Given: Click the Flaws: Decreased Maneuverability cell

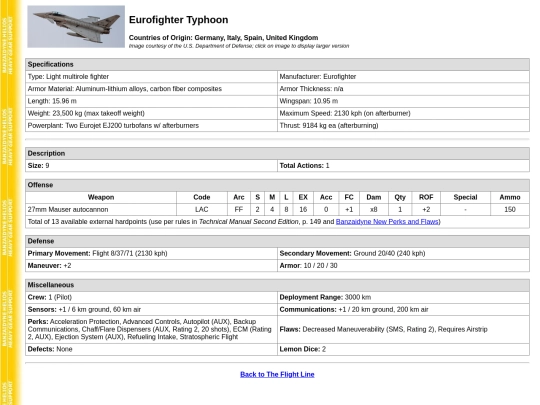Looking at the screenshot, I should pyautogui.click(x=403, y=329).
